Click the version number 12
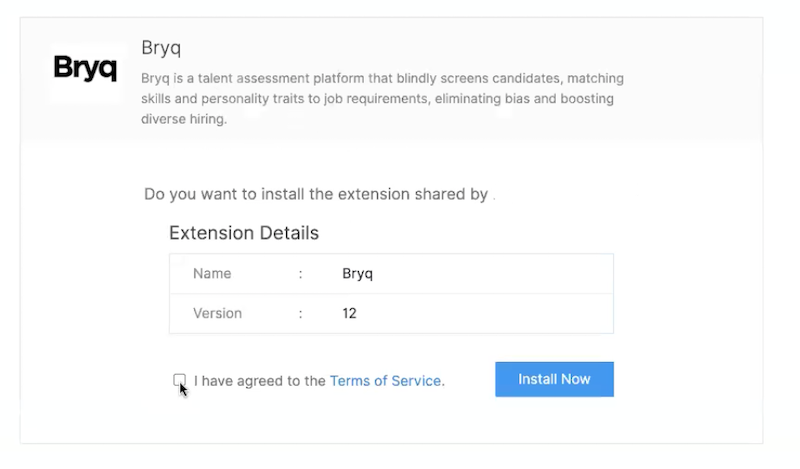This screenshot has width=800, height=469. (349, 313)
